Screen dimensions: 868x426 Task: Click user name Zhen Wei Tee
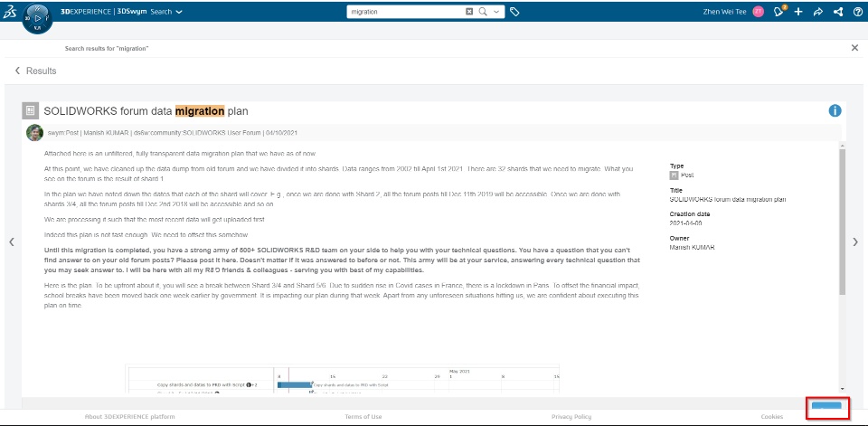724,12
